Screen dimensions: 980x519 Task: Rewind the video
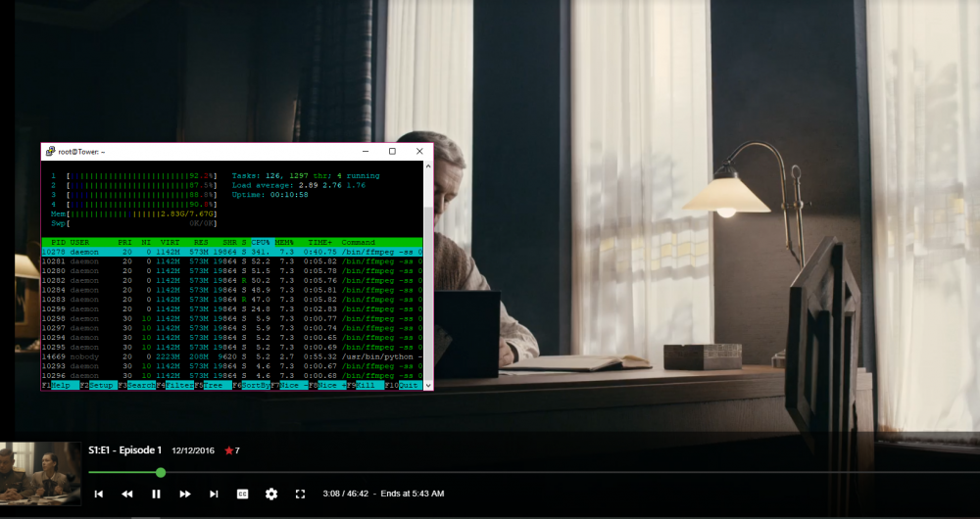tap(126, 494)
